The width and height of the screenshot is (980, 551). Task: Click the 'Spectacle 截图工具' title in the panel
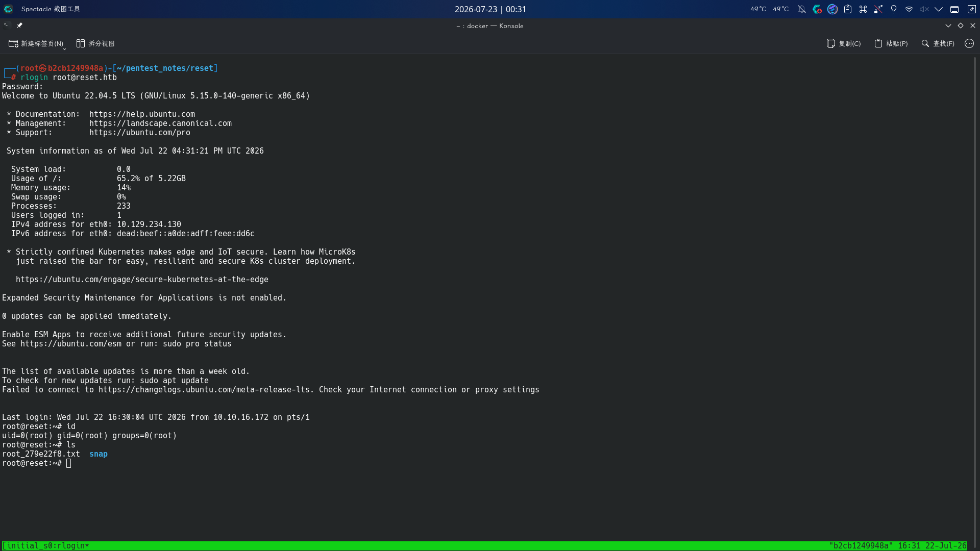[51, 9]
